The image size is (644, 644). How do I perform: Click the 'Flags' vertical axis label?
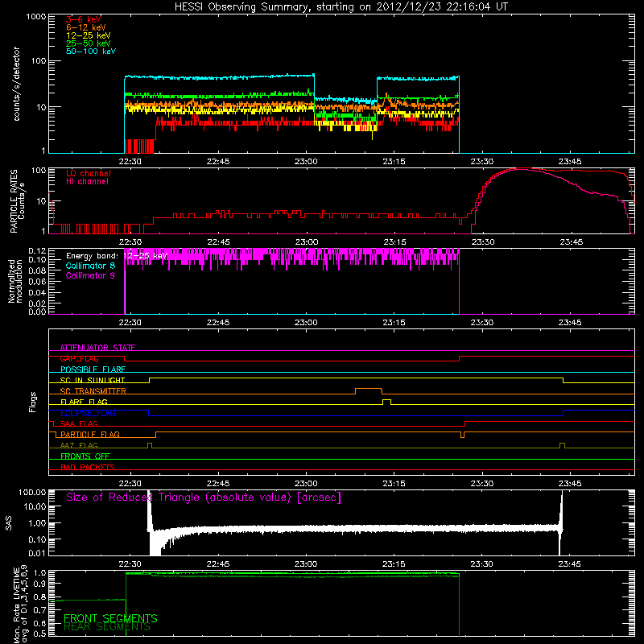coord(33,402)
